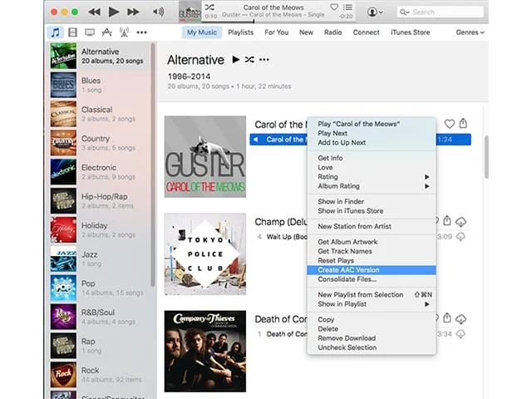
Task: Shuffle the Alternative genre from the header
Action: (249, 60)
